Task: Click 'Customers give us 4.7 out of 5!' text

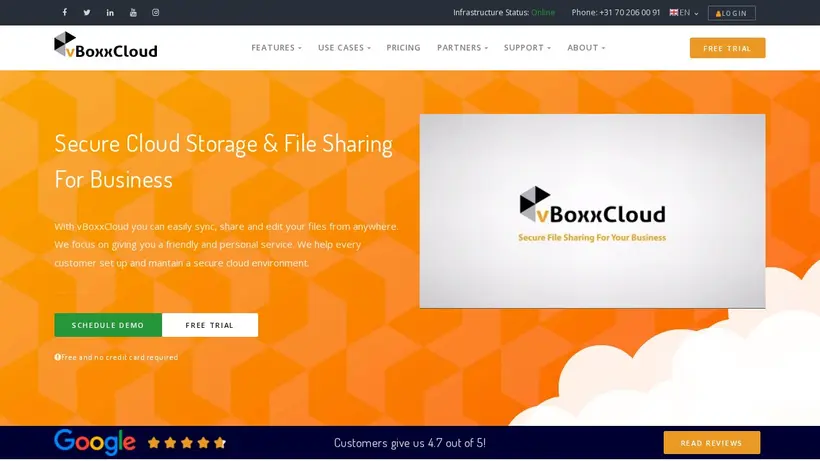Action: pyautogui.click(x=409, y=443)
